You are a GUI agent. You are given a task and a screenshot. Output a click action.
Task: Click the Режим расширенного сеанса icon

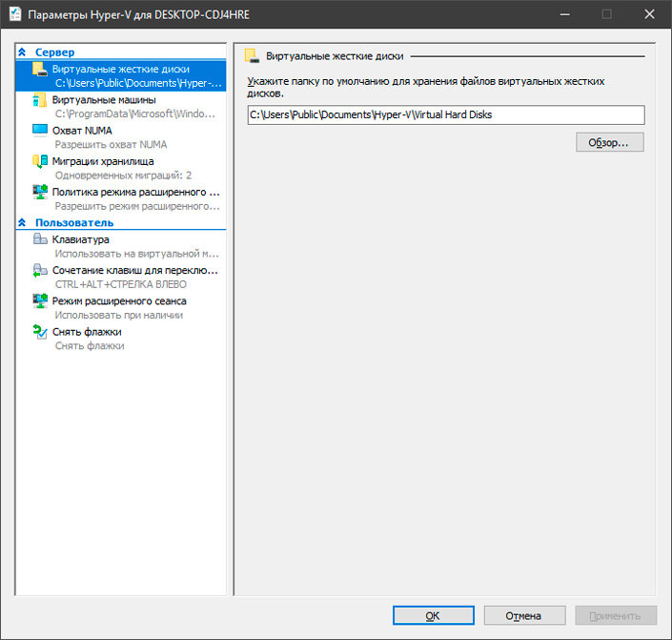point(40,300)
